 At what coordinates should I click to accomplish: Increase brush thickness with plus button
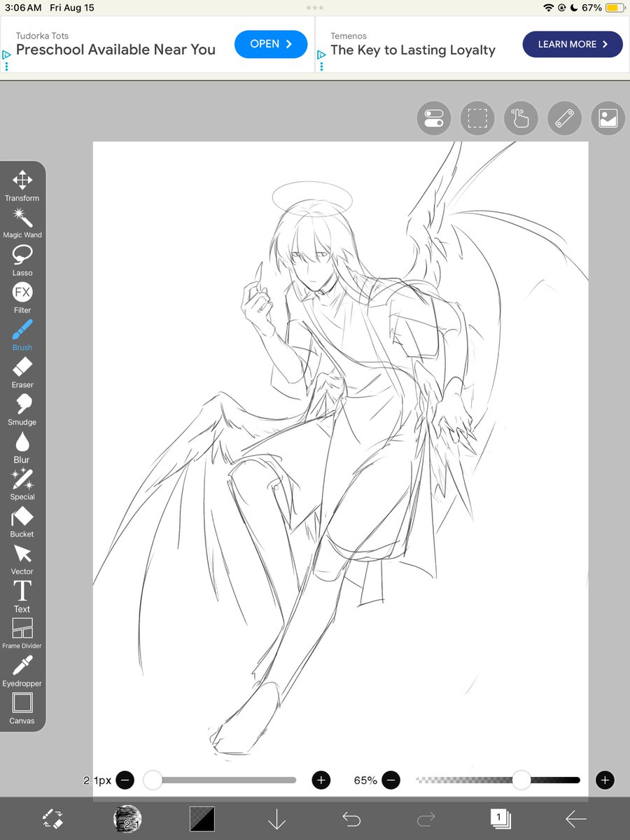[x=321, y=780]
